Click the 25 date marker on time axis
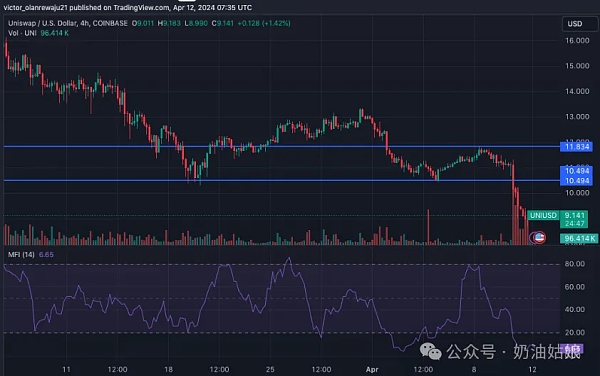The image size is (600, 376). pyautogui.click(x=270, y=369)
